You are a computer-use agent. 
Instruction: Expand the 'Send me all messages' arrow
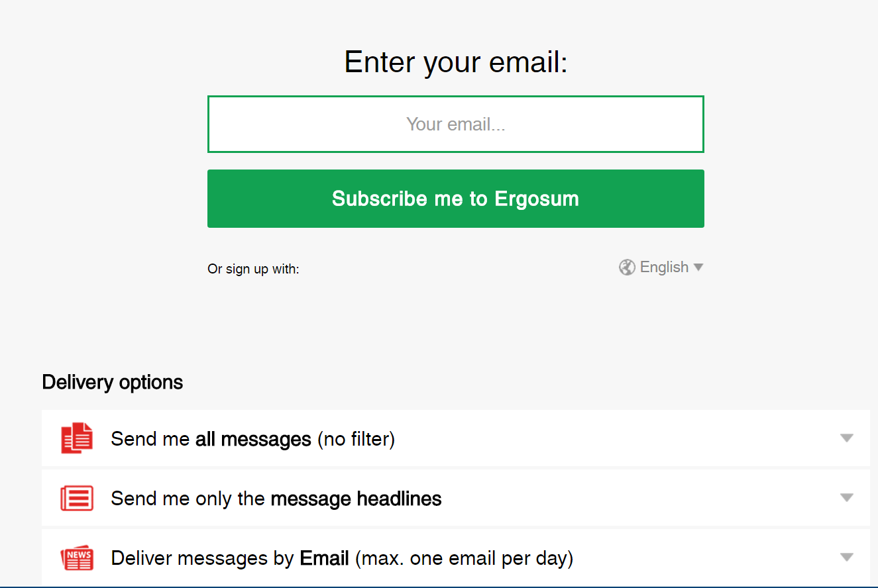[846, 438]
